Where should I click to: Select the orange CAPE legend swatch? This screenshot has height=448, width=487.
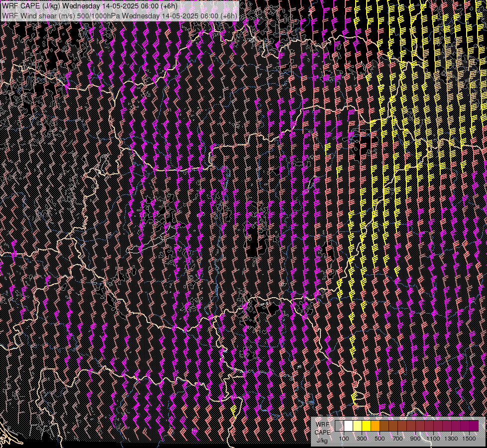coord(375,426)
